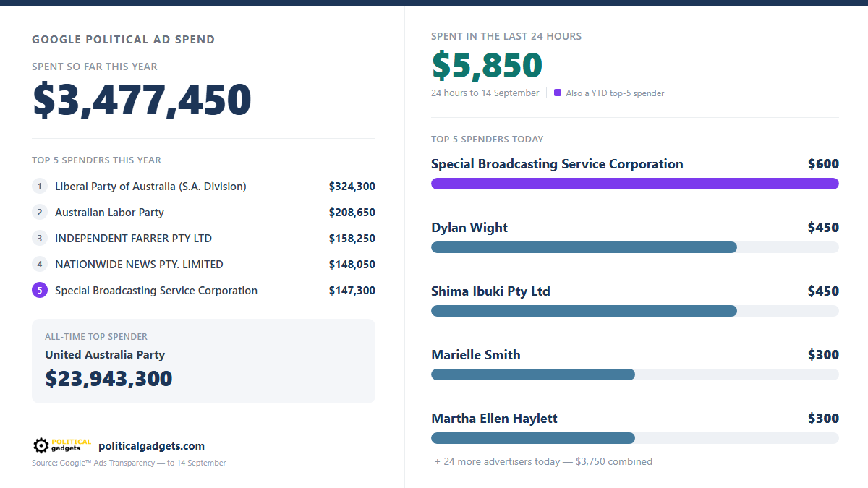Select Special Broadcasting Service Corporation in today's list
Image resolution: width=868 pixels, height=488 pixels.
[x=557, y=164]
